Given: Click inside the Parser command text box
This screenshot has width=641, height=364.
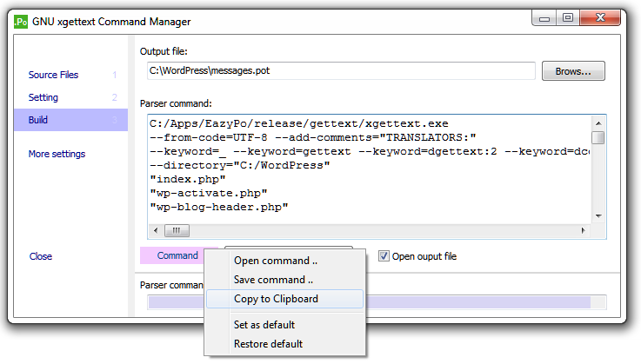Looking at the screenshot, I should [369, 169].
